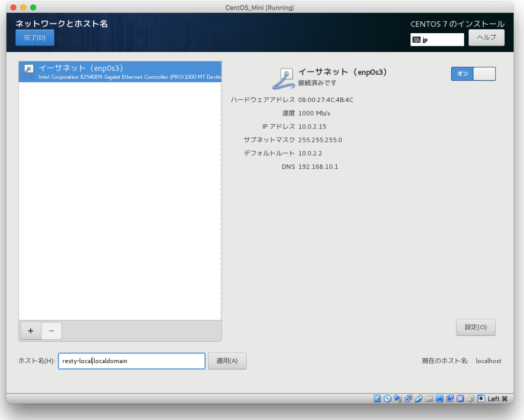
Task: Add a new network interface with the + button
Action: [x=30, y=330]
